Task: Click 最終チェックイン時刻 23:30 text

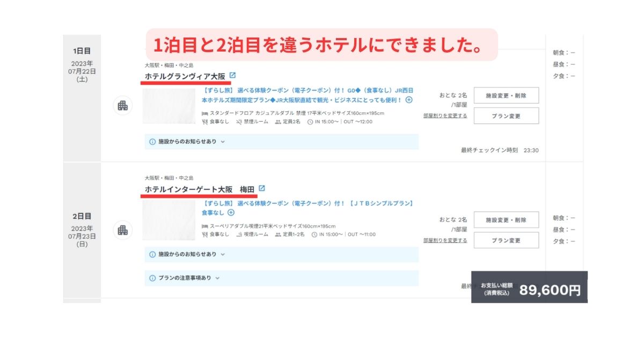Action: (500, 150)
